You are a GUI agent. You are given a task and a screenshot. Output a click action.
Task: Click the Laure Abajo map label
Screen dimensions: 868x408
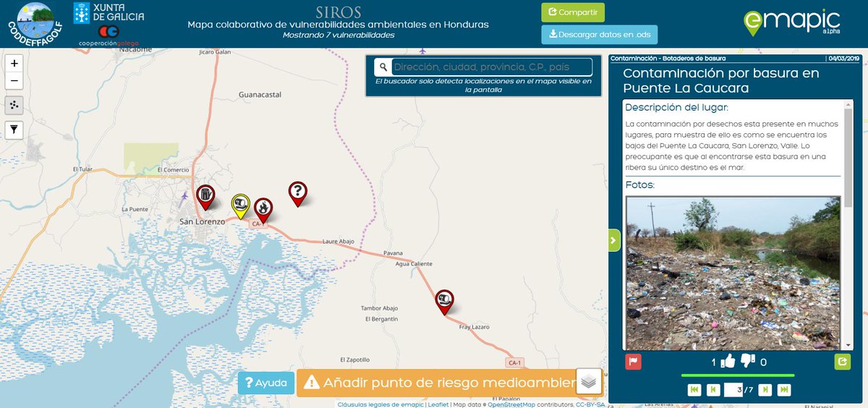tap(337, 241)
